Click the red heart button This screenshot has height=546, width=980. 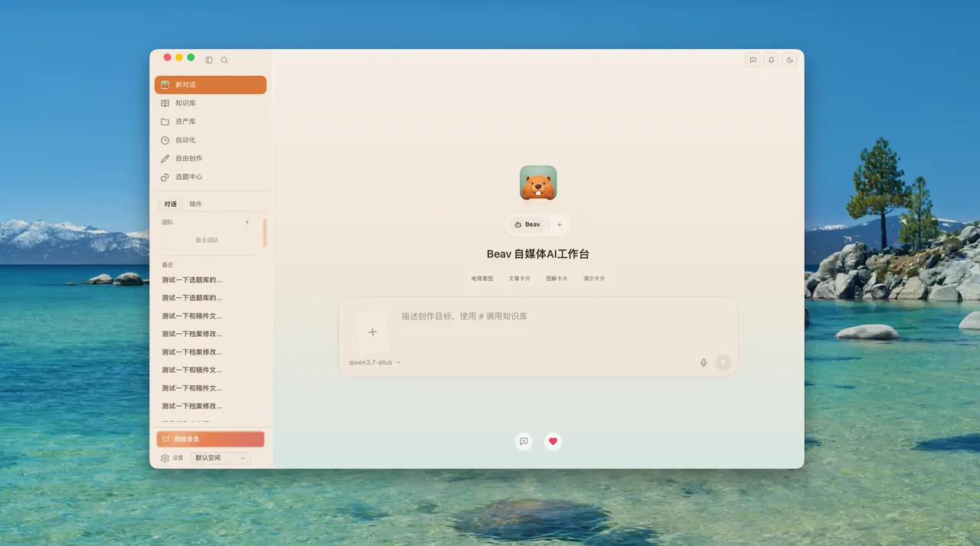pyautogui.click(x=553, y=441)
